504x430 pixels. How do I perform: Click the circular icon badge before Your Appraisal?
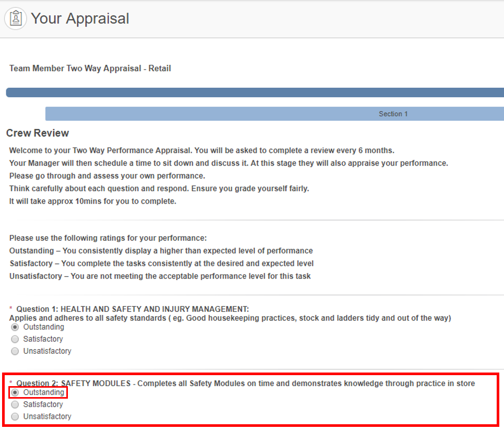pyautogui.click(x=15, y=17)
